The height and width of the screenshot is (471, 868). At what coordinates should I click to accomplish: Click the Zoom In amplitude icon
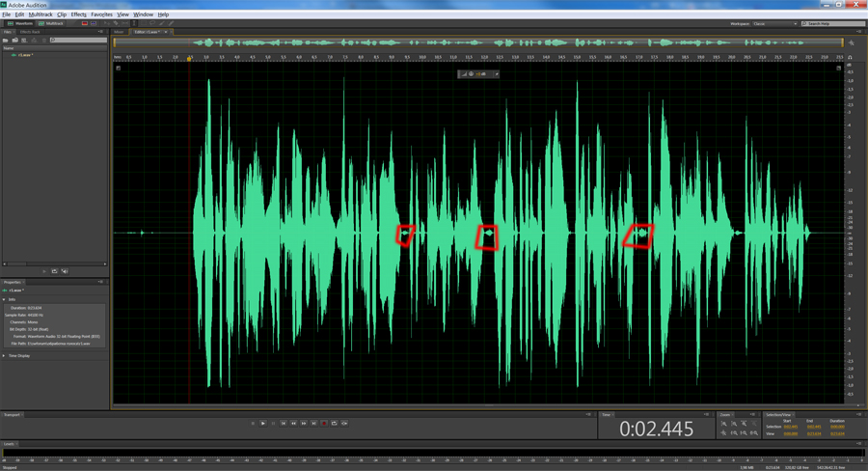coord(723,424)
